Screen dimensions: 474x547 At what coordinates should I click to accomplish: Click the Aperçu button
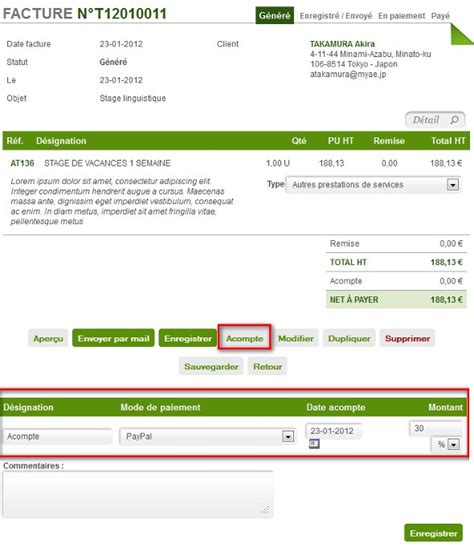48,338
